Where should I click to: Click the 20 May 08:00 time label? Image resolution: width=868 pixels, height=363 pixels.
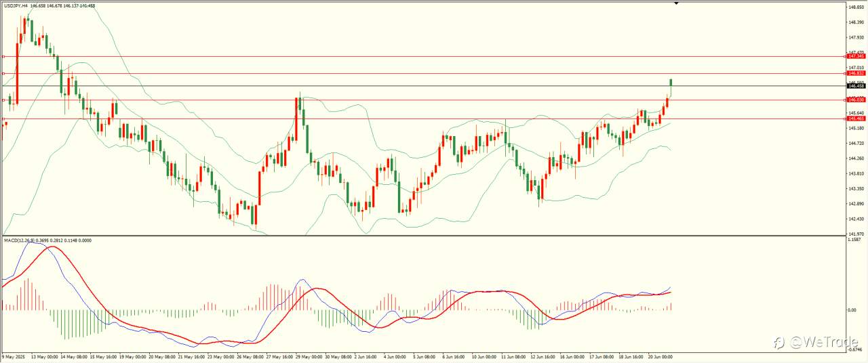click(161, 356)
